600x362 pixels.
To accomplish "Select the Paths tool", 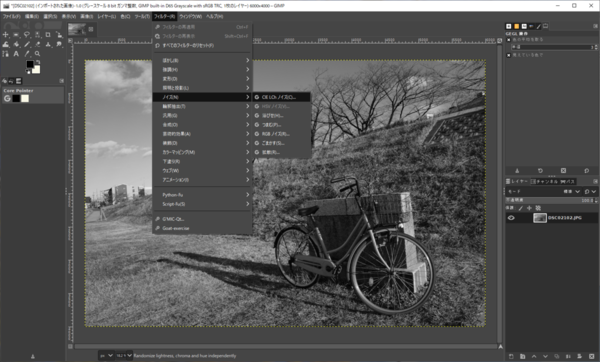I will (5, 54).
